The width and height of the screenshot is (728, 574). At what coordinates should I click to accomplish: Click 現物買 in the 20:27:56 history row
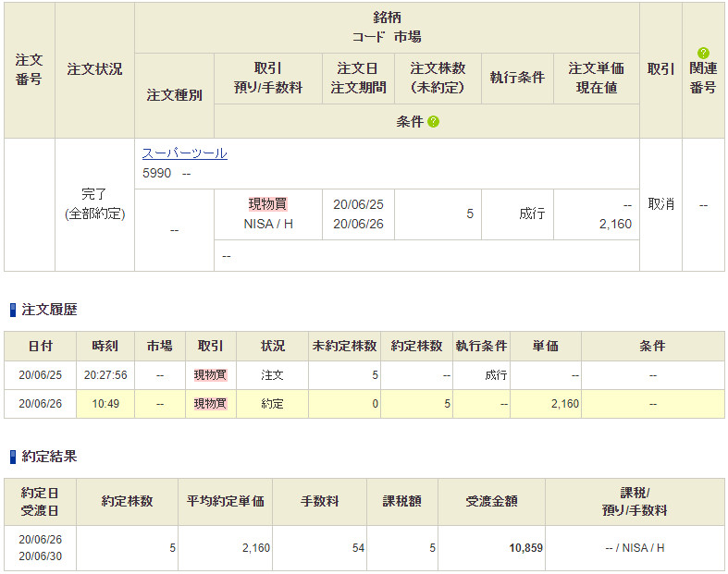pyautogui.click(x=210, y=375)
